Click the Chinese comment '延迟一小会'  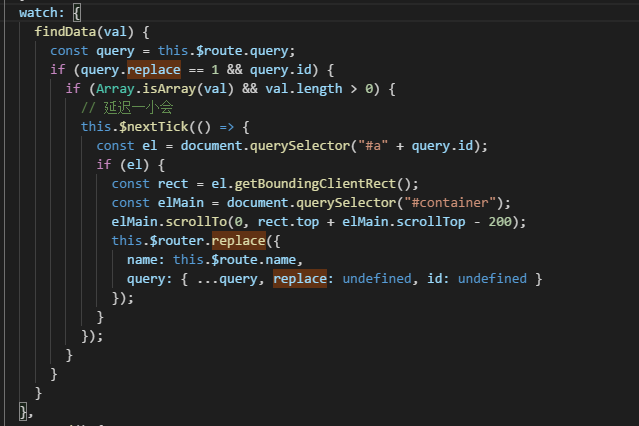pos(138,108)
